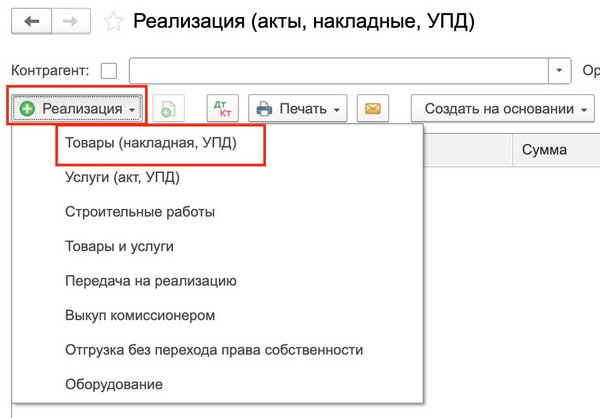Image resolution: width=600 pixels, height=418 pixels.
Task: Enable the Контрагент filter checkbox
Action: pyautogui.click(x=109, y=71)
